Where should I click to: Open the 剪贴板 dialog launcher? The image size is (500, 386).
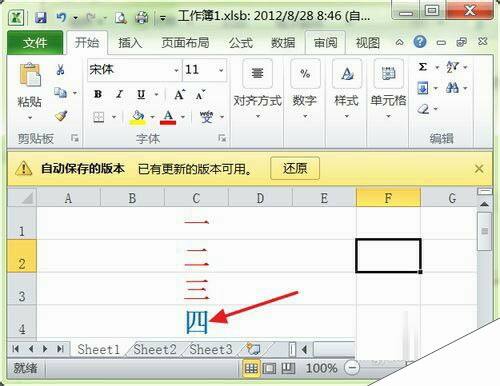coord(75,138)
